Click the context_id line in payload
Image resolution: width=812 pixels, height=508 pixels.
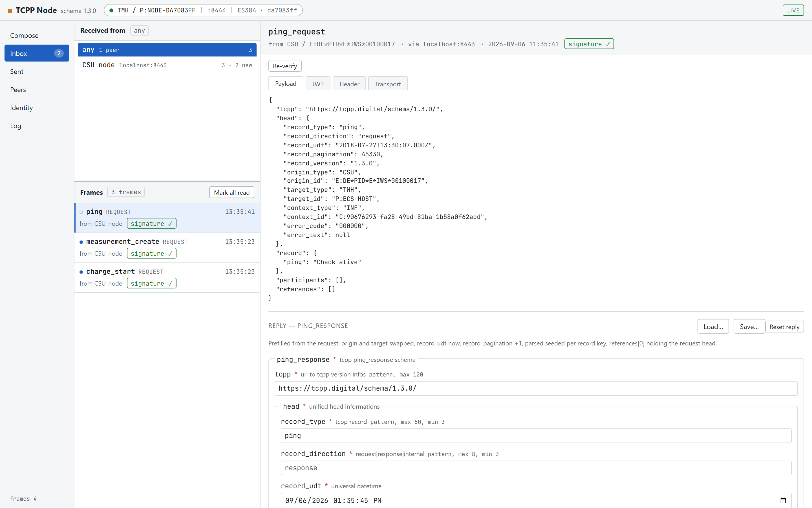[x=385, y=217]
